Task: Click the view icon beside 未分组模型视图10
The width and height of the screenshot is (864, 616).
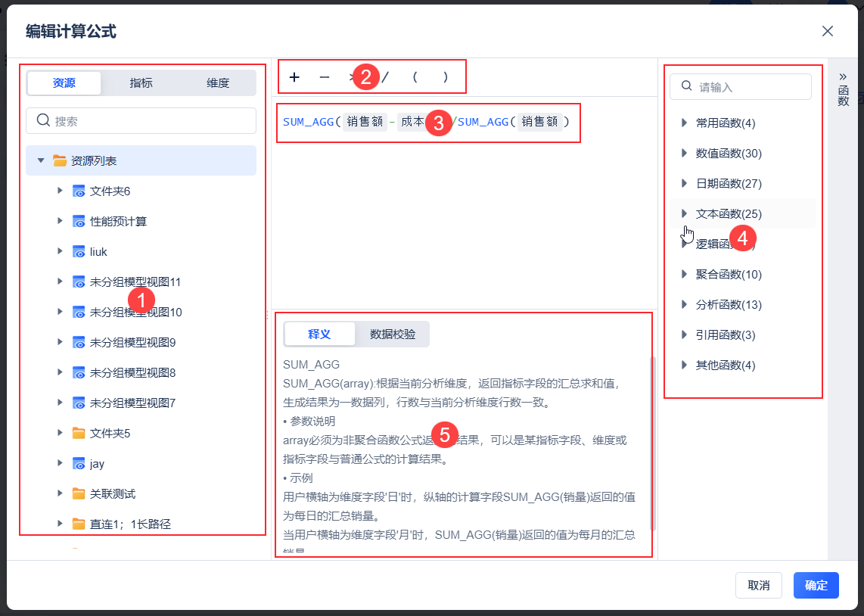Action: [79, 313]
